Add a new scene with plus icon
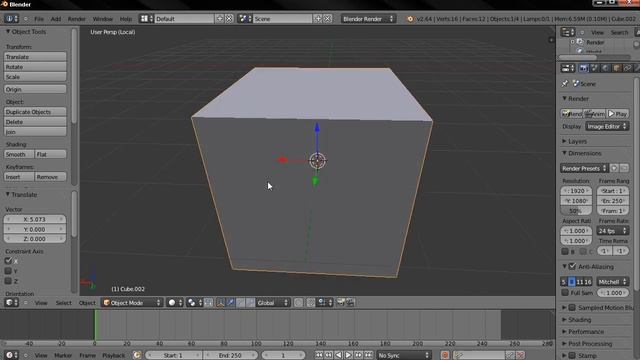The image size is (640, 360). (318, 19)
